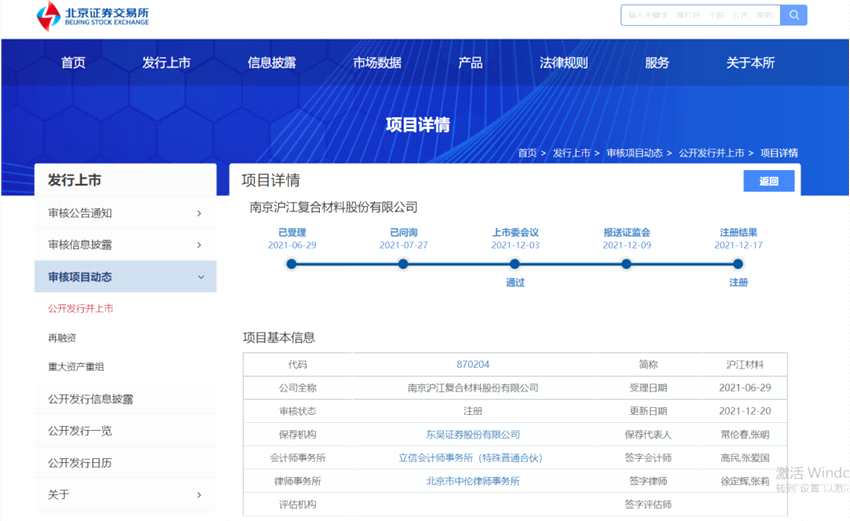Open the 发行上市 nav menu item
850x521 pixels.
[x=166, y=63]
